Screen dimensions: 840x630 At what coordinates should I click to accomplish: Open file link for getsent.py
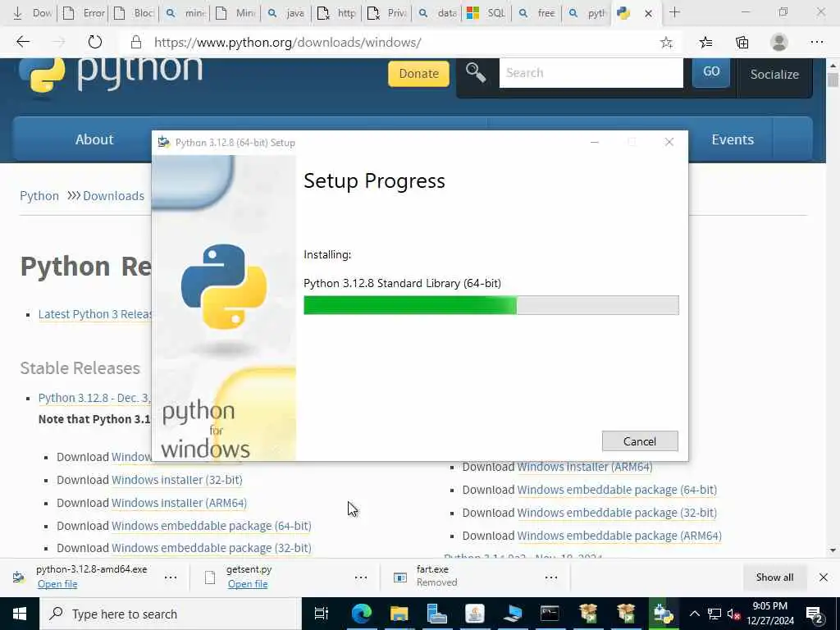pyautogui.click(x=248, y=584)
